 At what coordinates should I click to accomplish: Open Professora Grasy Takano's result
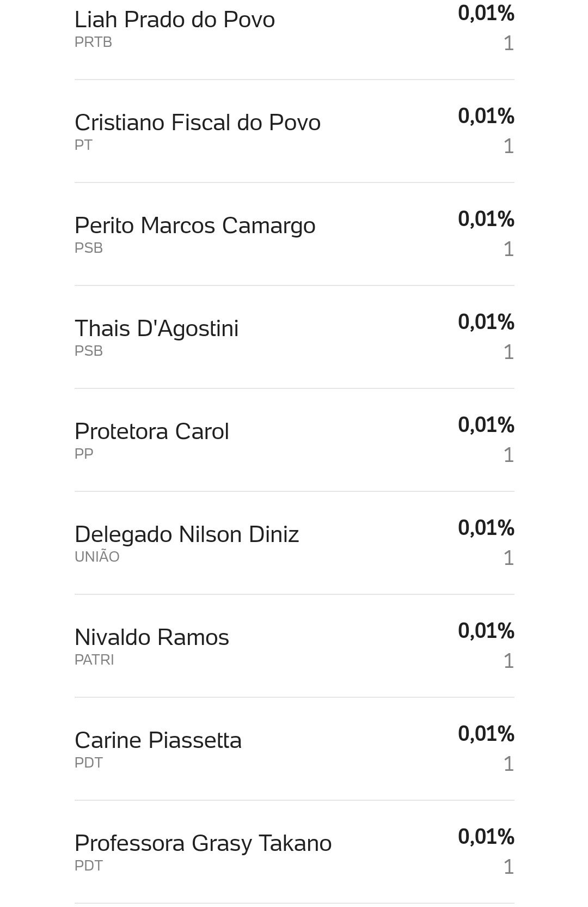294,851
